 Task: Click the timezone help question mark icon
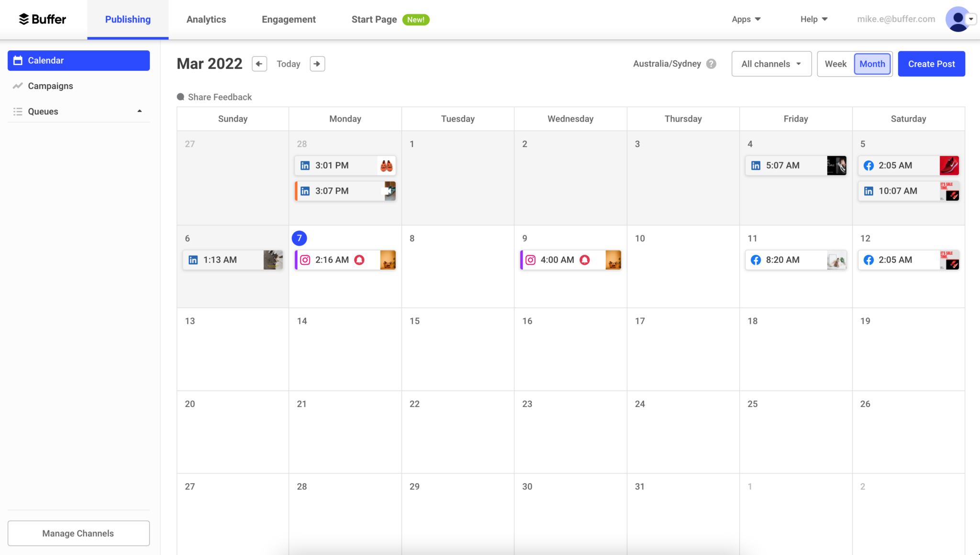pos(712,63)
